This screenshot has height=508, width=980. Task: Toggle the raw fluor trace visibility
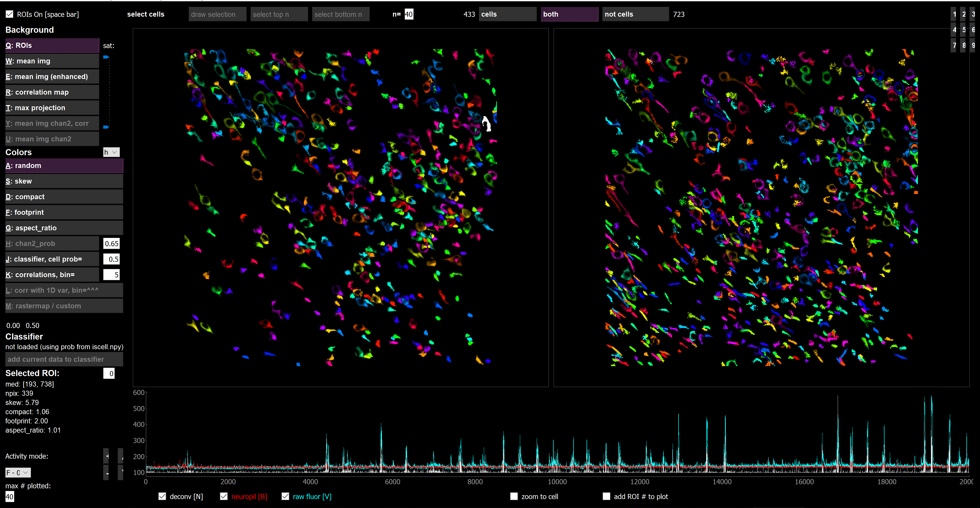pyautogui.click(x=285, y=496)
